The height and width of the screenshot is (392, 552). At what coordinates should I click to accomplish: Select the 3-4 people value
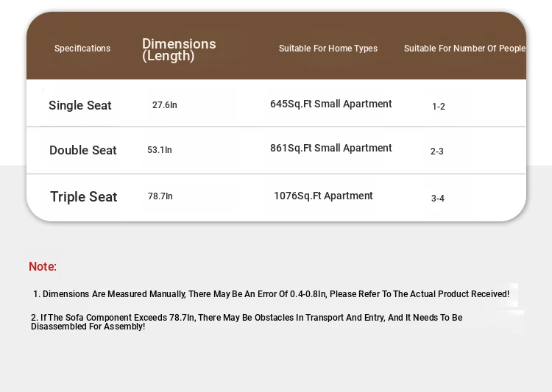(x=438, y=199)
